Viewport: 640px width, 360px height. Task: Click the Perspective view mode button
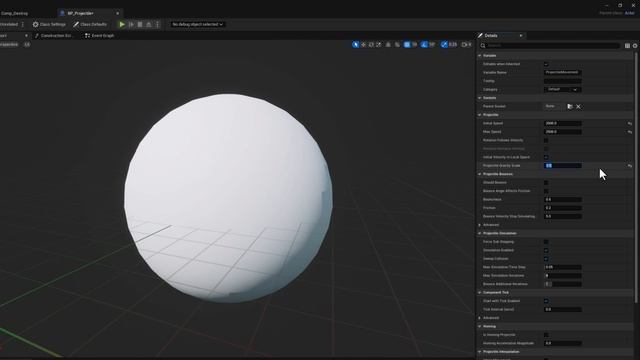click(9, 44)
